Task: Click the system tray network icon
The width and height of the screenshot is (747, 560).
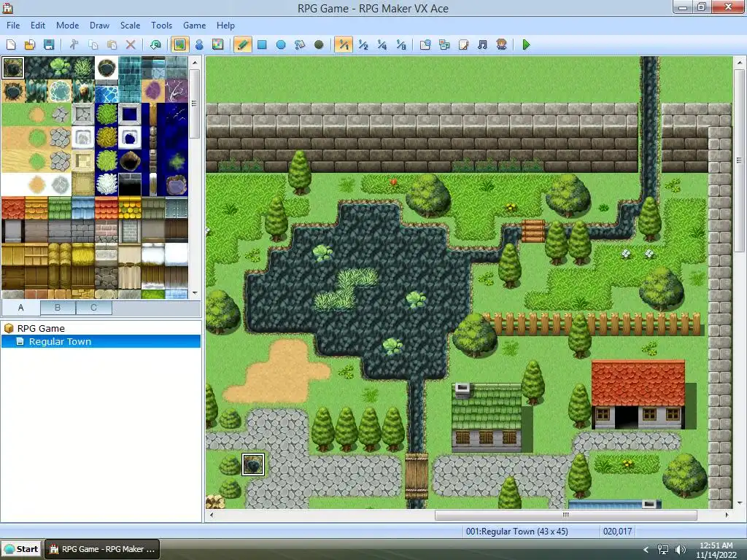Action: 662,550
